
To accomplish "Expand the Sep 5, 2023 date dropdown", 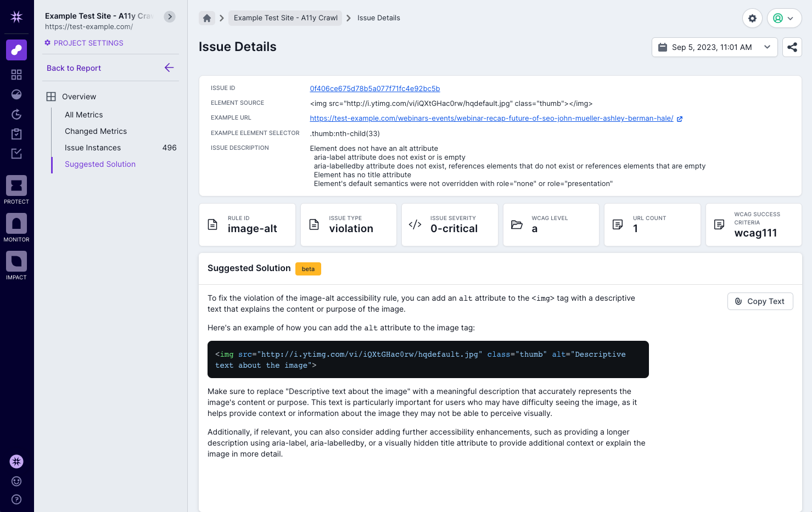I will (714, 47).
